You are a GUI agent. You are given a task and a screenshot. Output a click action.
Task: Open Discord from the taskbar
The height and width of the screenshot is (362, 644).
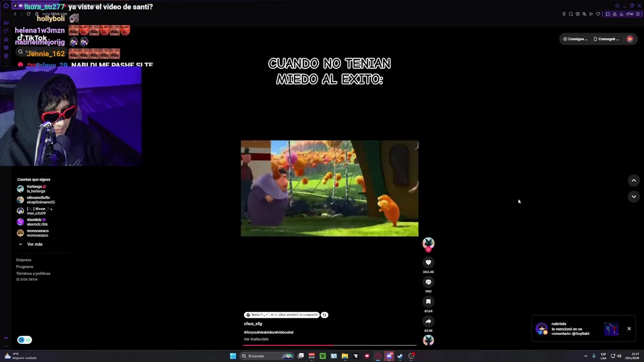389,356
